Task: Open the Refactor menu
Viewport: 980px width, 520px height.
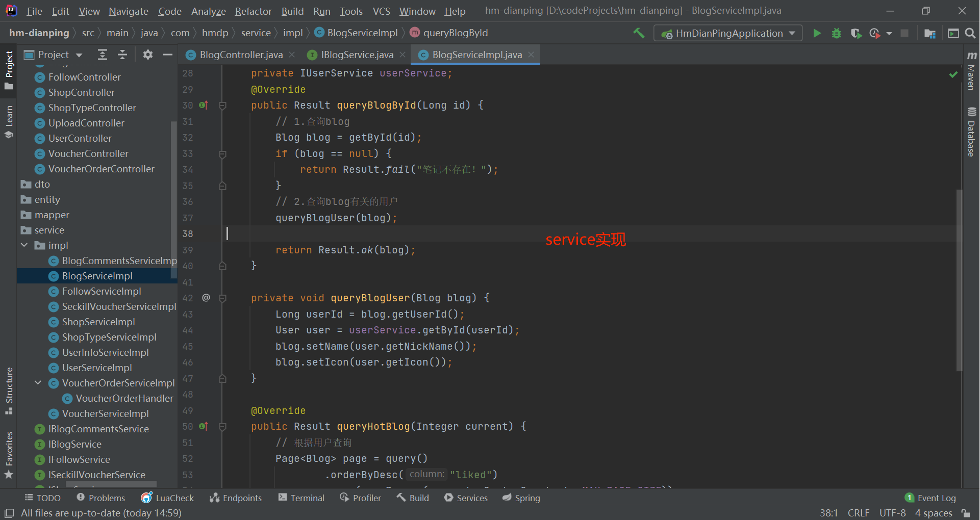Action: click(x=253, y=11)
